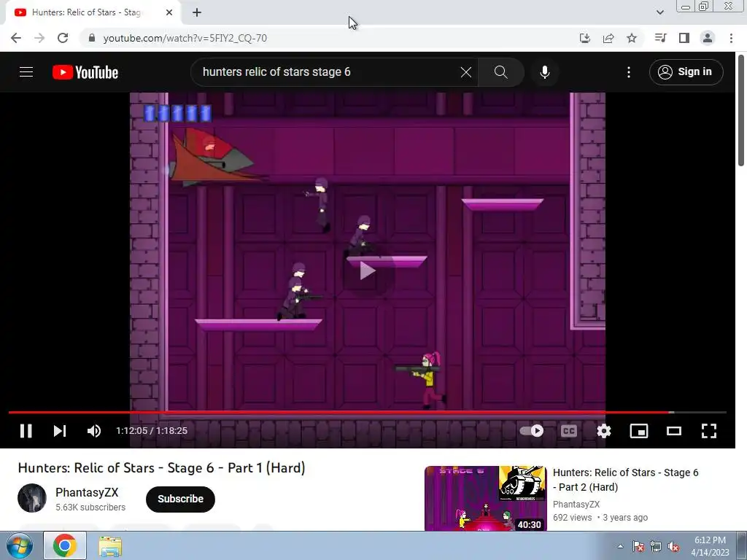The width and height of the screenshot is (747, 560).
Task: Click the PhantasyZX channel name of the suggested video
Action: tap(576, 505)
